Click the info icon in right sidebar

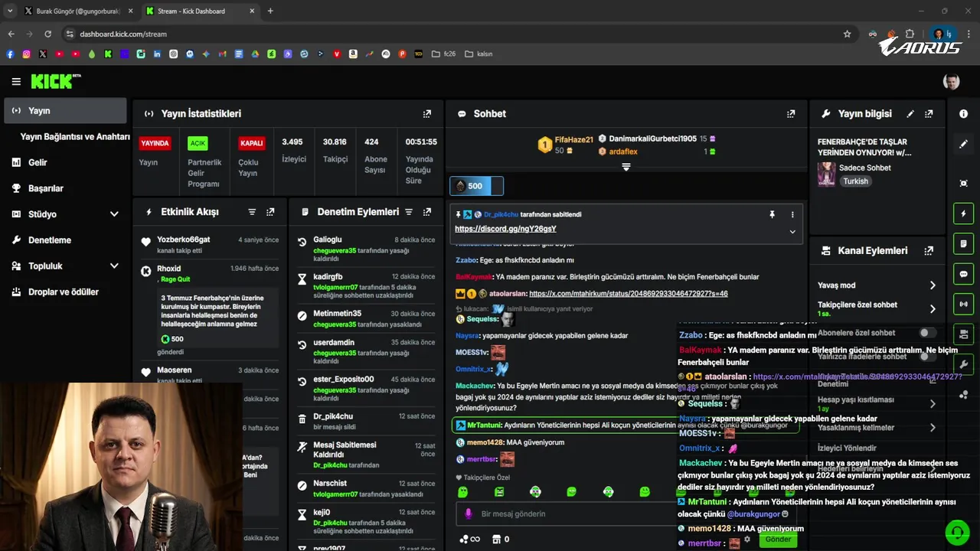(x=963, y=114)
